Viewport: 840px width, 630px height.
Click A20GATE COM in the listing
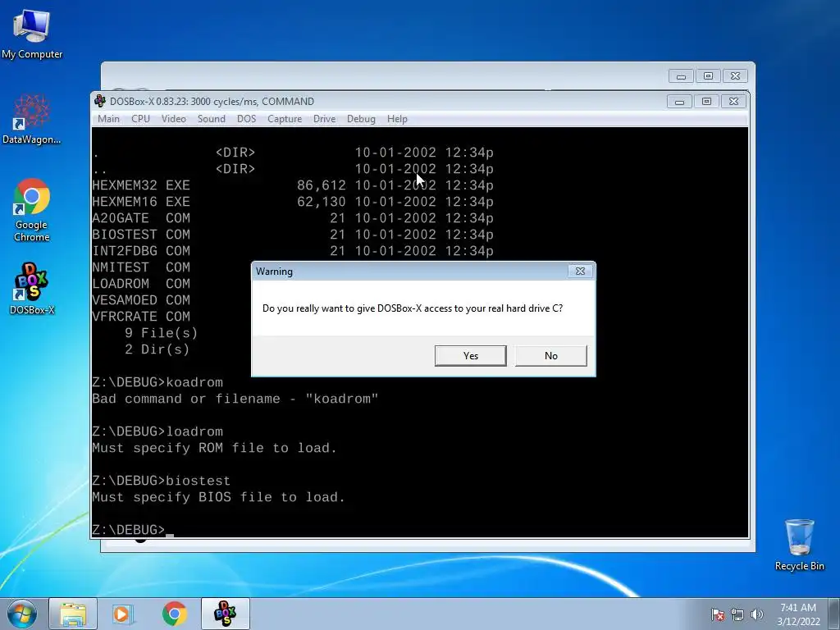click(141, 218)
